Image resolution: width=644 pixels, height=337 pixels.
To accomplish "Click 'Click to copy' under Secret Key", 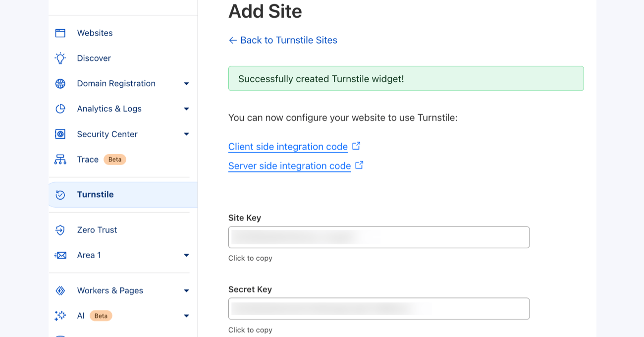I will coord(250,330).
